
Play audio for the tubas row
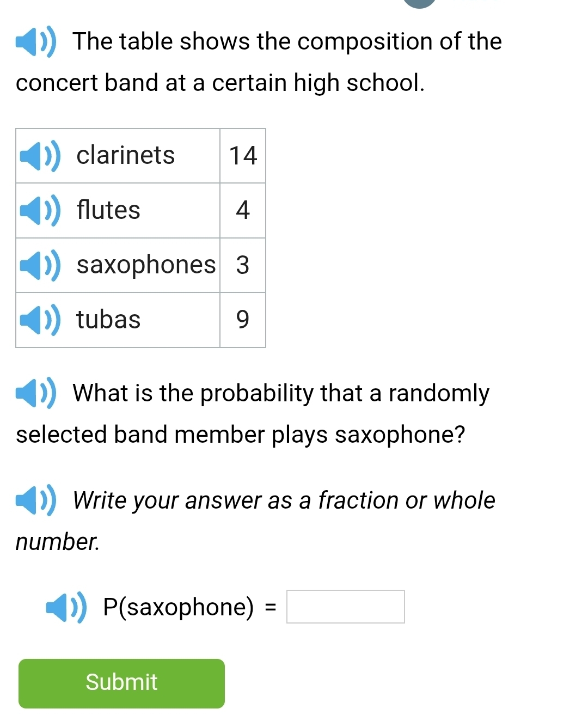[40, 320]
